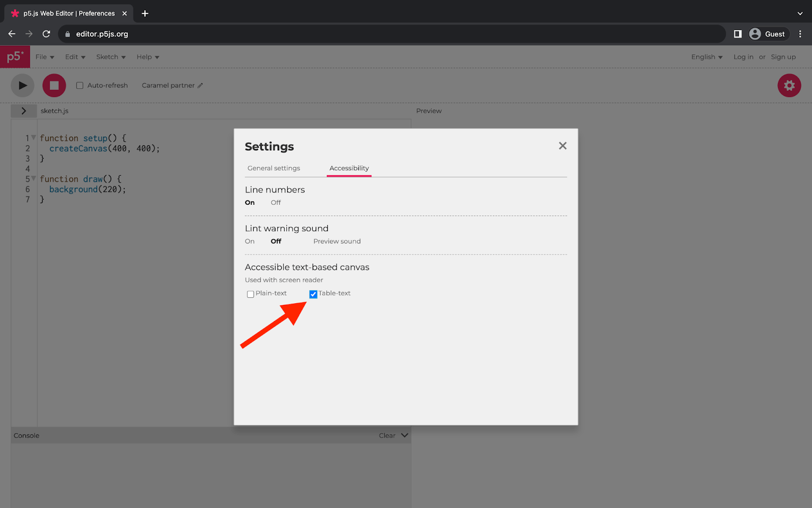Stop the running sketch
The image size is (812, 508).
pyautogui.click(x=54, y=85)
